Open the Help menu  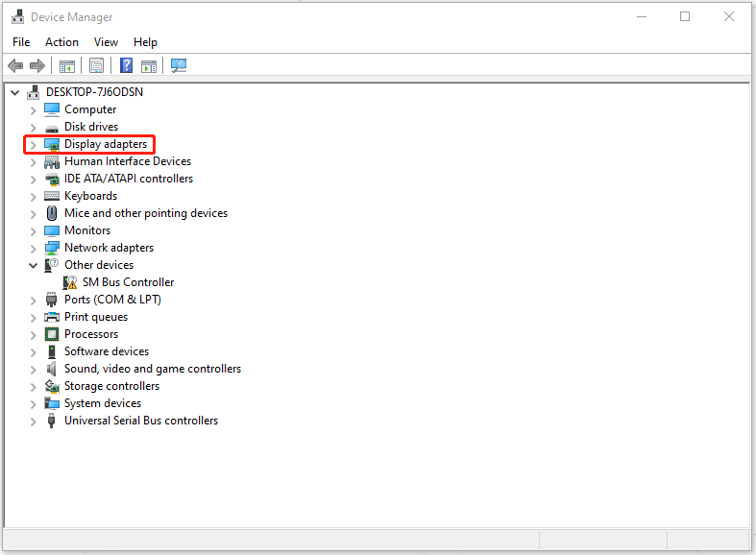[145, 42]
